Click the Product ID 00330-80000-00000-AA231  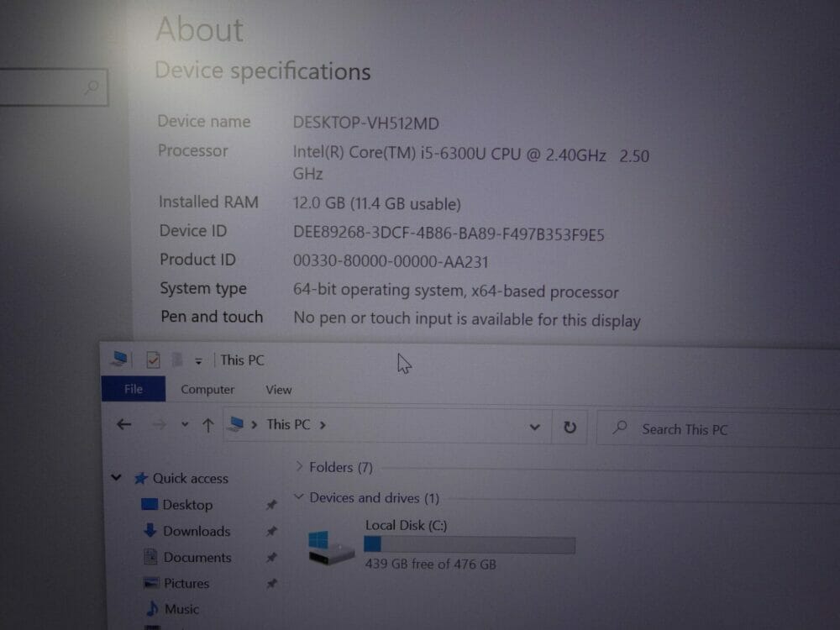coord(391,261)
